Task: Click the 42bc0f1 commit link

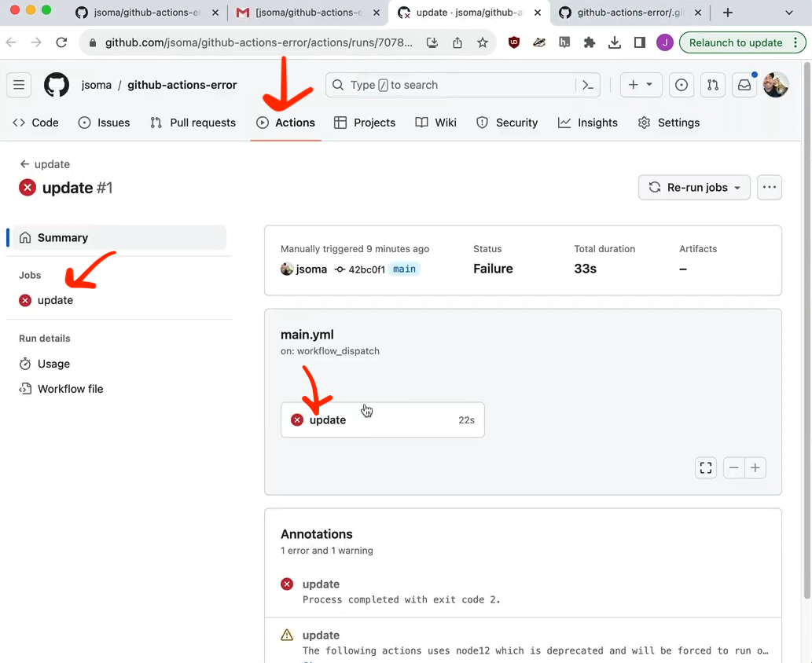Action: (367, 269)
